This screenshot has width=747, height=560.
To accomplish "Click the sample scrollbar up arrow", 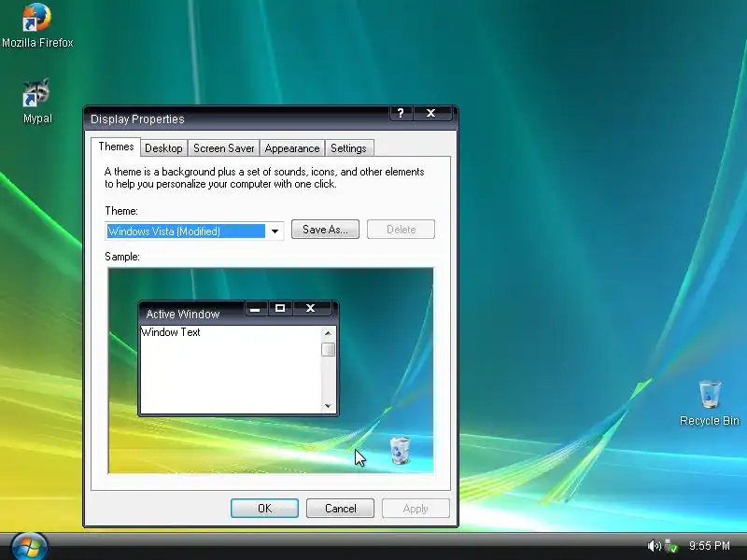I will [328, 333].
